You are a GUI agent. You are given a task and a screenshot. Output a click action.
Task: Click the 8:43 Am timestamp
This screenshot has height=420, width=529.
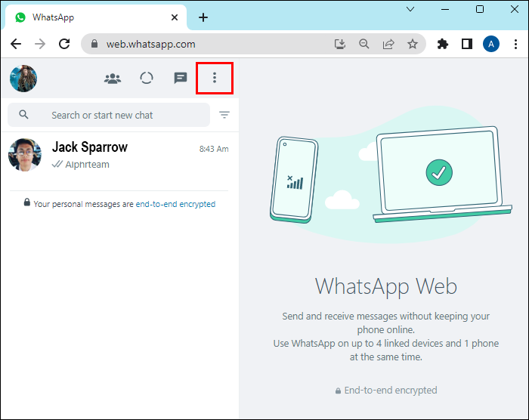point(214,149)
